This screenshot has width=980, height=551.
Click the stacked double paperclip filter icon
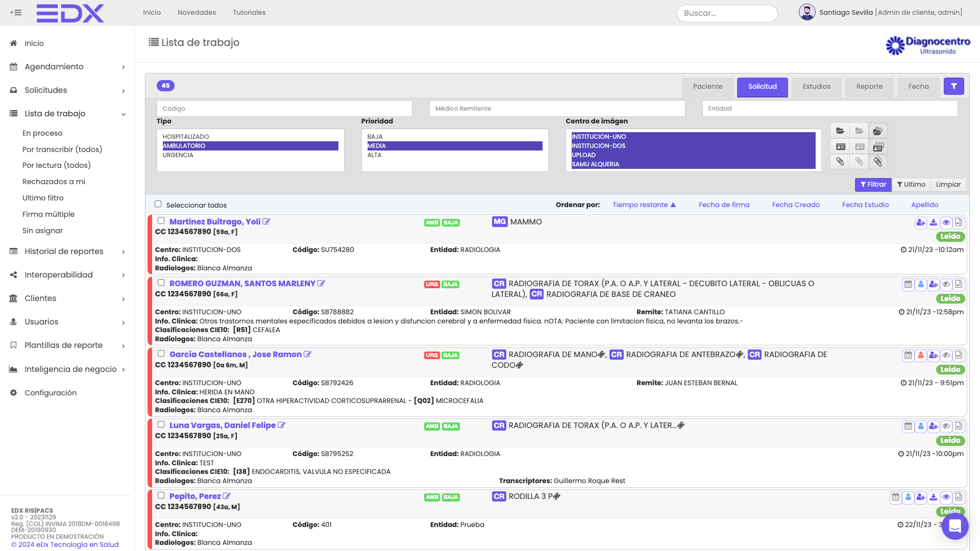(x=878, y=162)
